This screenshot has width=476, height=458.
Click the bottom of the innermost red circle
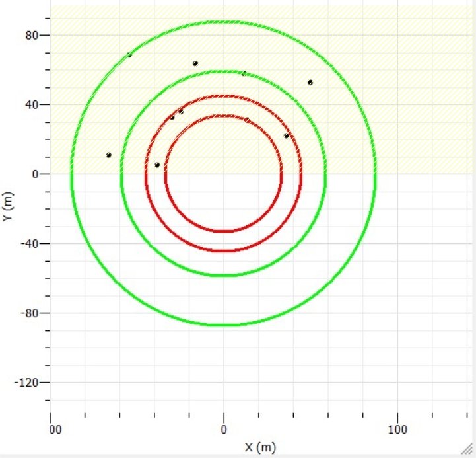coord(224,231)
